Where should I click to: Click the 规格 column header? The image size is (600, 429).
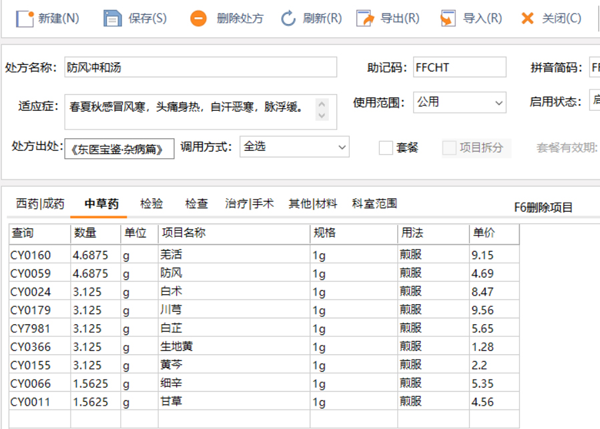pyautogui.click(x=354, y=233)
